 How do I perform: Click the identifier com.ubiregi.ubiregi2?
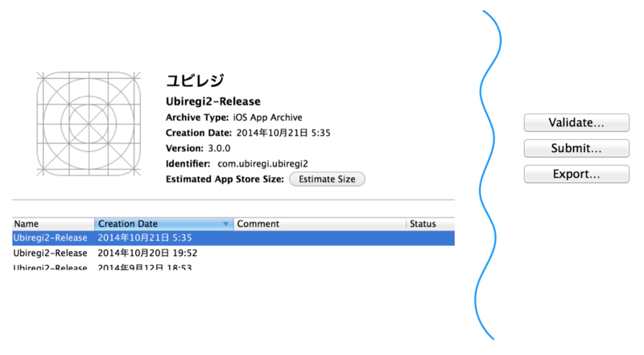[x=262, y=164]
